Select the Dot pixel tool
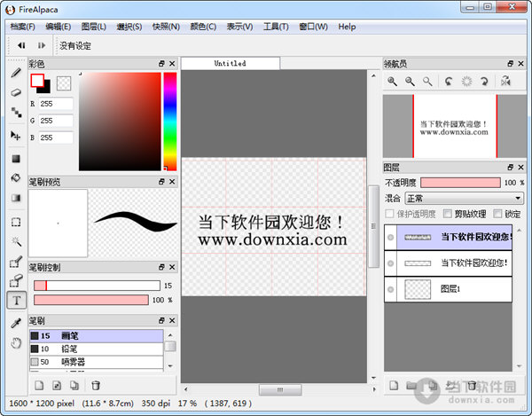 [x=16, y=113]
